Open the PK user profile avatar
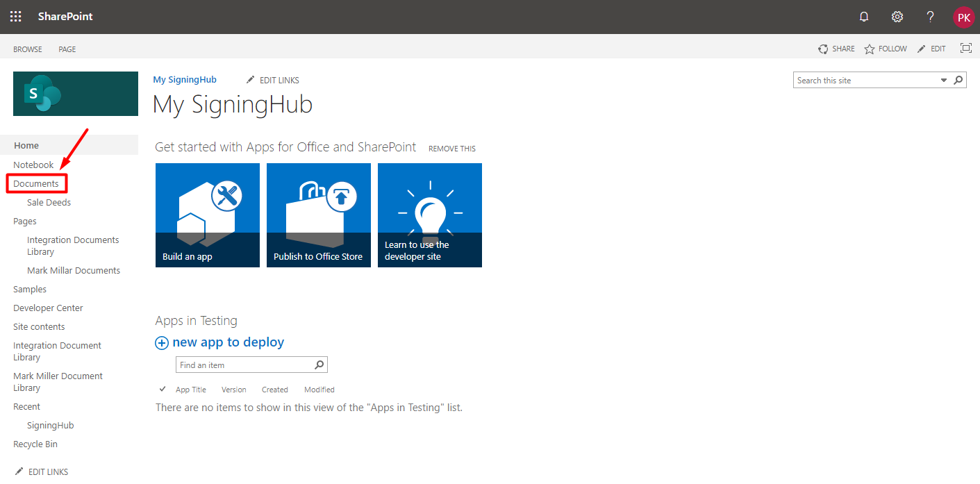Image resolution: width=980 pixels, height=484 pixels. [963, 17]
